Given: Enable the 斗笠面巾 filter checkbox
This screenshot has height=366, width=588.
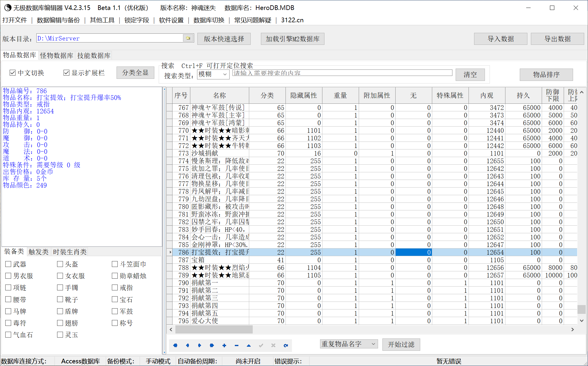Looking at the screenshot, I should pos(115,264).
